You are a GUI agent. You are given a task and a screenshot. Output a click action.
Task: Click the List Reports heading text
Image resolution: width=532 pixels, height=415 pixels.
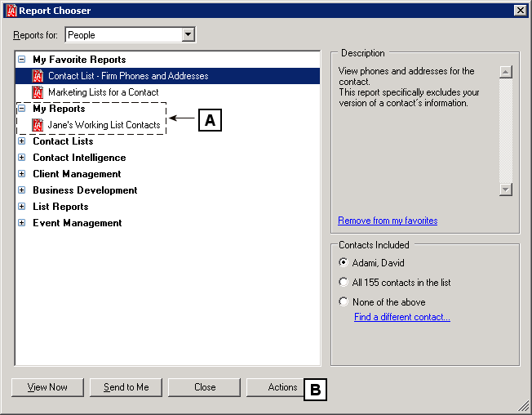[x=60, y=207]
